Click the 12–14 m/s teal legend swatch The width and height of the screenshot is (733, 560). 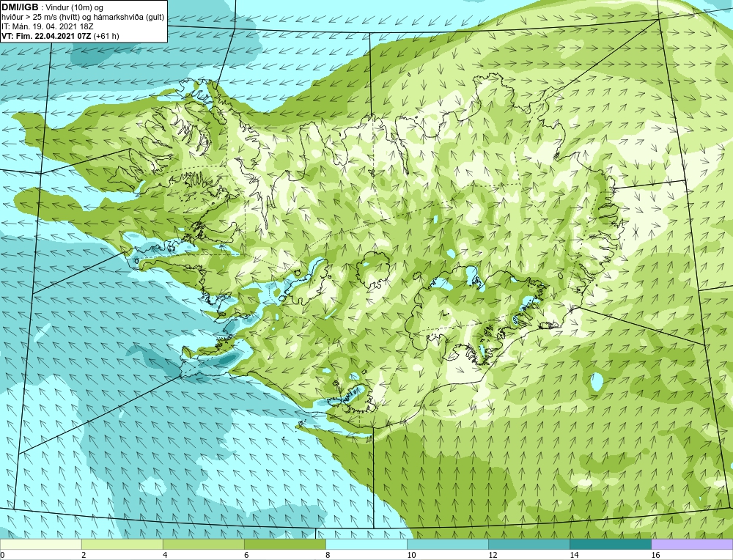tap(529, 544)
